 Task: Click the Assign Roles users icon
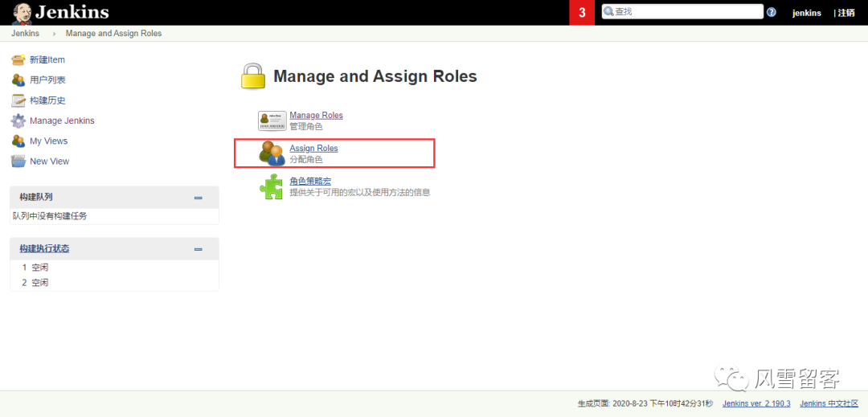tap(272, 153)
